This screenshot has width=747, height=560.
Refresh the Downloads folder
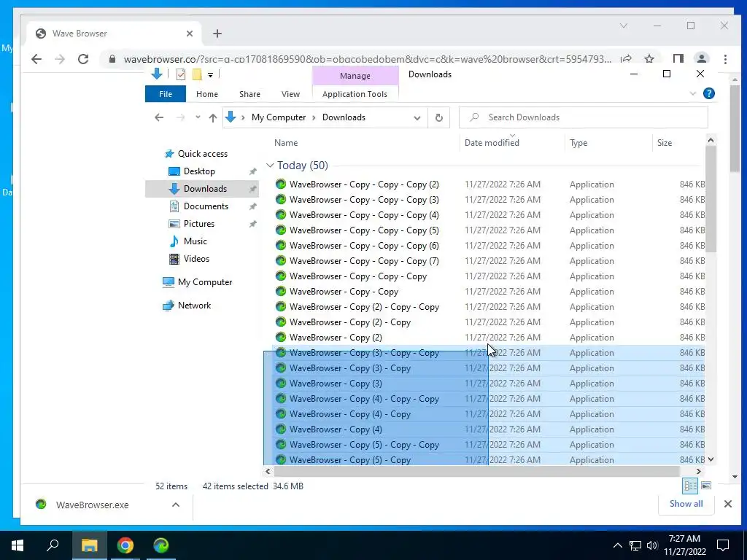pos(438,117)
